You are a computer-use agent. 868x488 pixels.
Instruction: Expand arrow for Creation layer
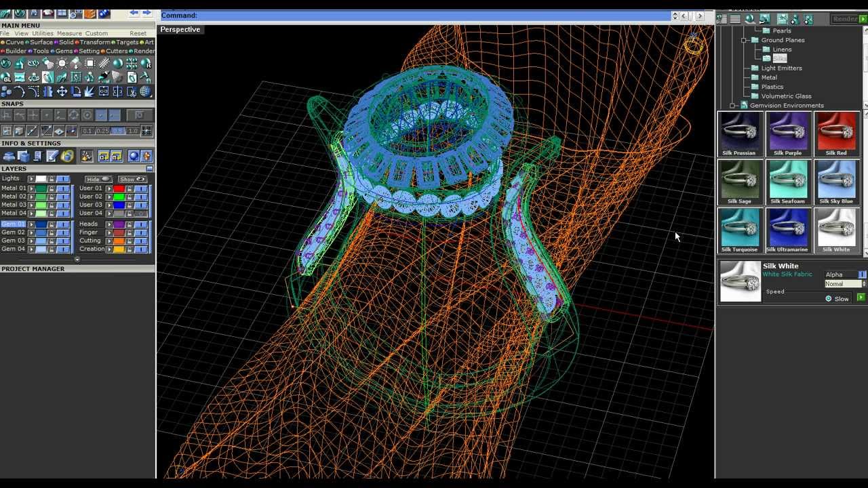coord(109,249)
